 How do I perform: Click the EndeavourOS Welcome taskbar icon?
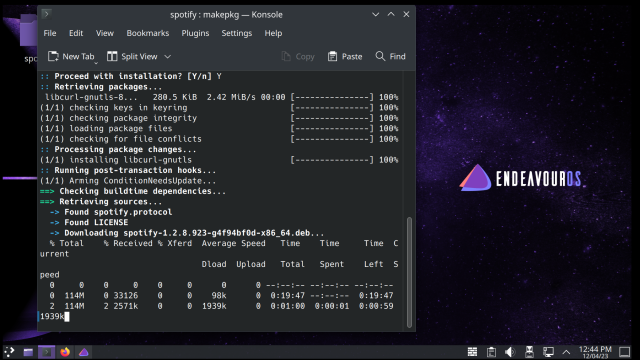[84, 352]
